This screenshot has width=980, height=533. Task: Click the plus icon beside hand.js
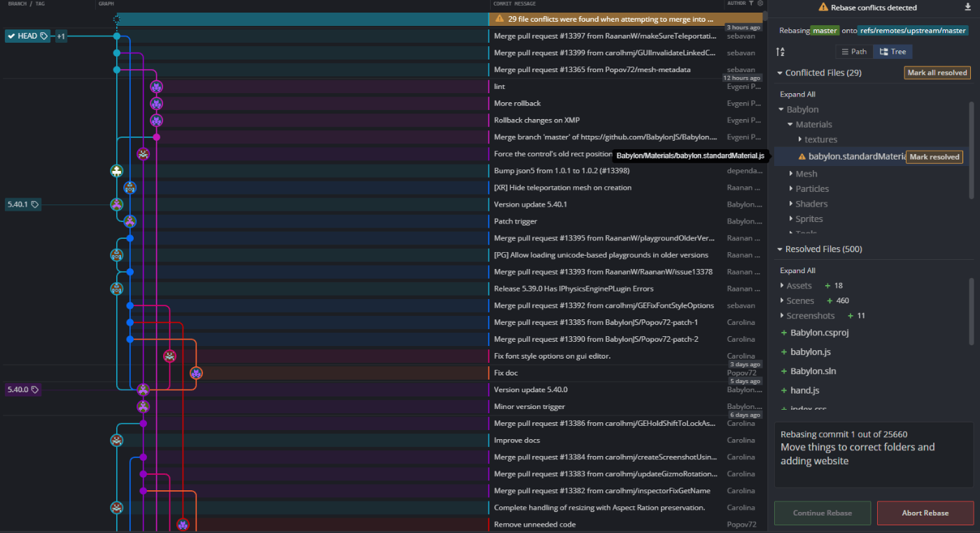784,390
